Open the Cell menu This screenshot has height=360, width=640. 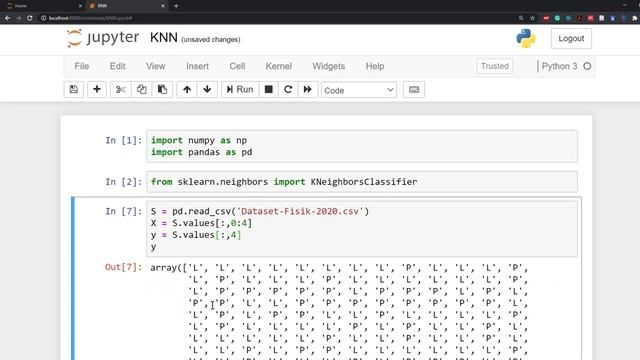[237, 66]
